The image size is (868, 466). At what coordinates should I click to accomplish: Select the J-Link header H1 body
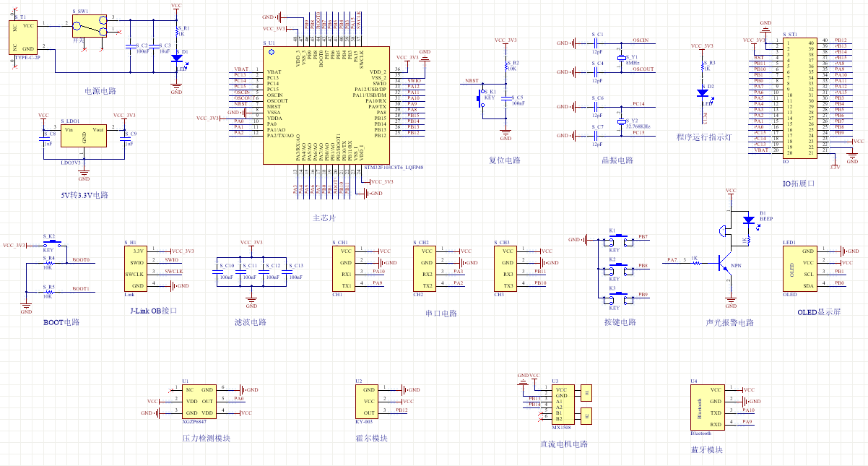pyautogui.click(x=134, y=268)
